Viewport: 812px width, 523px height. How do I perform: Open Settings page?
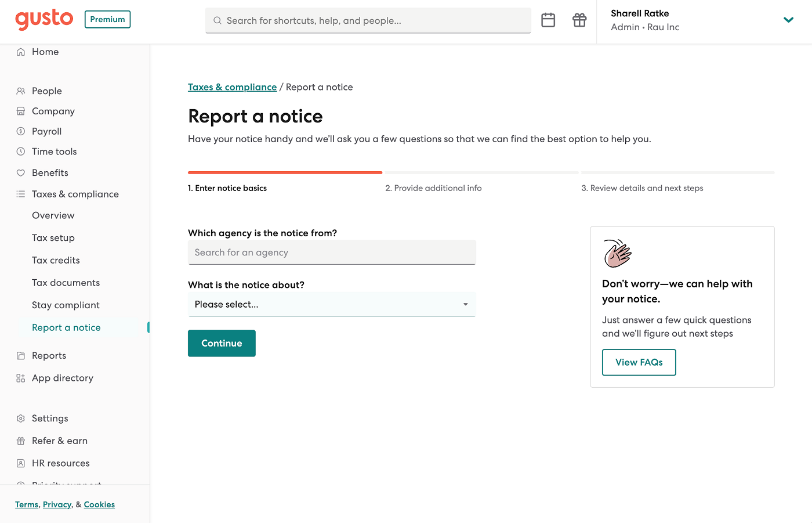(x=50, y=419)
